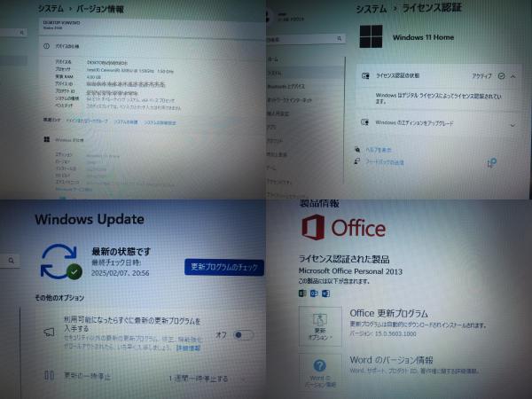Image resolution: width=532 pixels, height=399 pixels.
Task: Open the フィードバックの送信 link
Action: click(x=385, y=162)
